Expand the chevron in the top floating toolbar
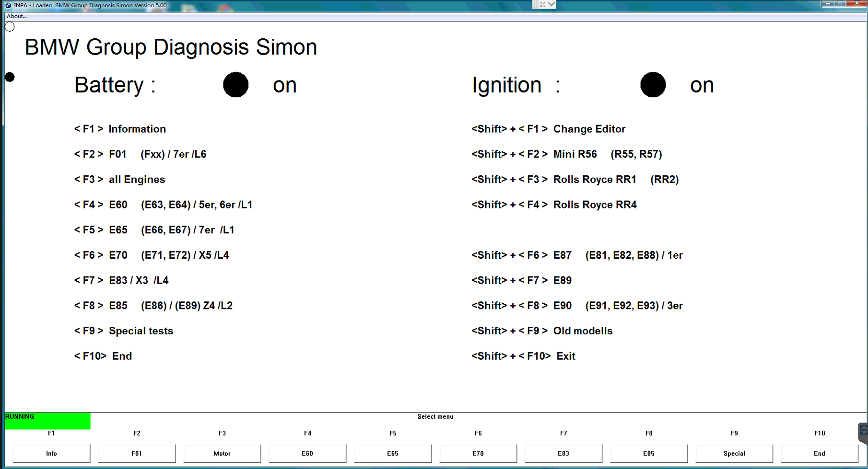This screenshot has height=469, width=868. coord(551,4)
